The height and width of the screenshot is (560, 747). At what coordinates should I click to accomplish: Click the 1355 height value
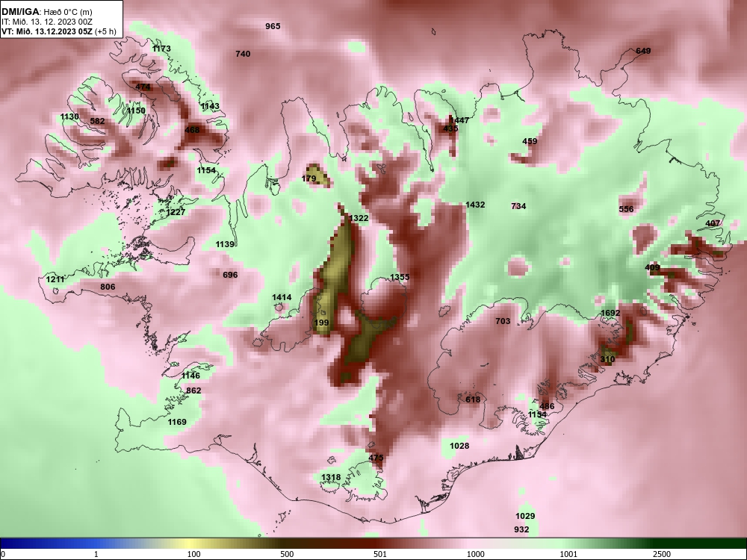(400, 277)
